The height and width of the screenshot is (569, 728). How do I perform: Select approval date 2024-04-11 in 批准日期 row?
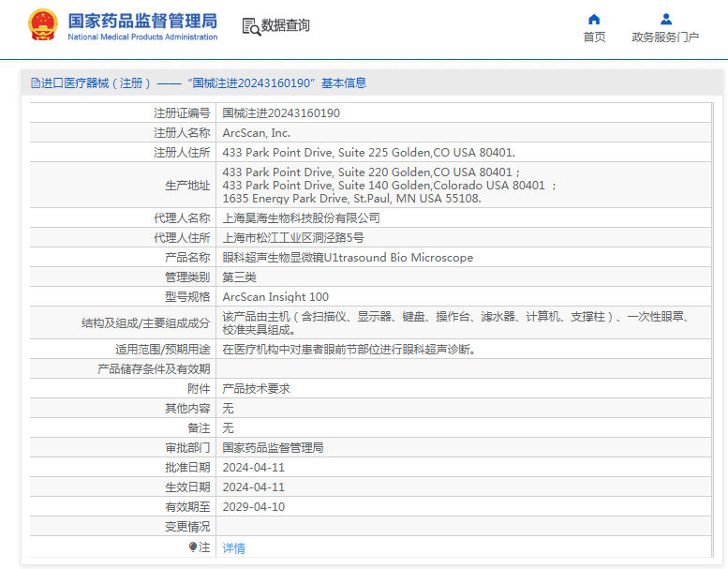pos(254,467)
